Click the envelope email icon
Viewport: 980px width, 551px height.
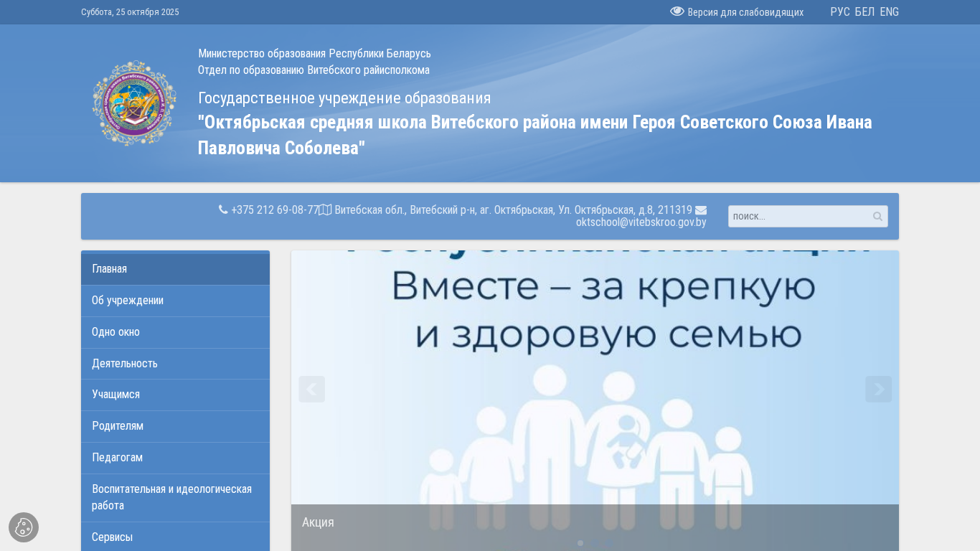[701, 210]
